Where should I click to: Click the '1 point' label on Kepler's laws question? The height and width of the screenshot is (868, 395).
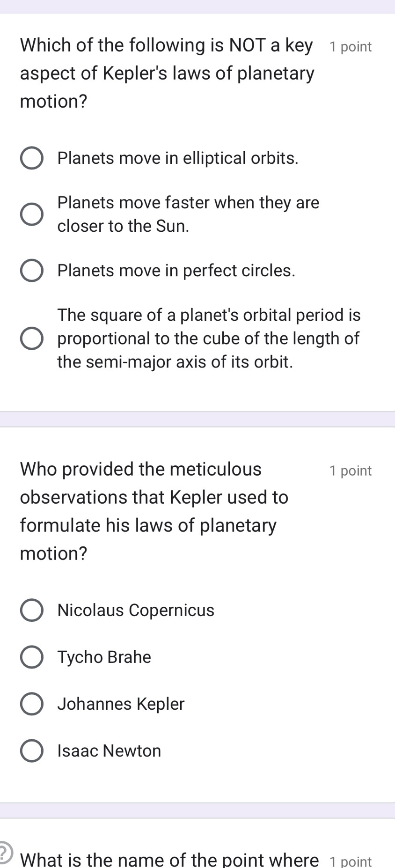pyautogui.click(x=351, y=47)
